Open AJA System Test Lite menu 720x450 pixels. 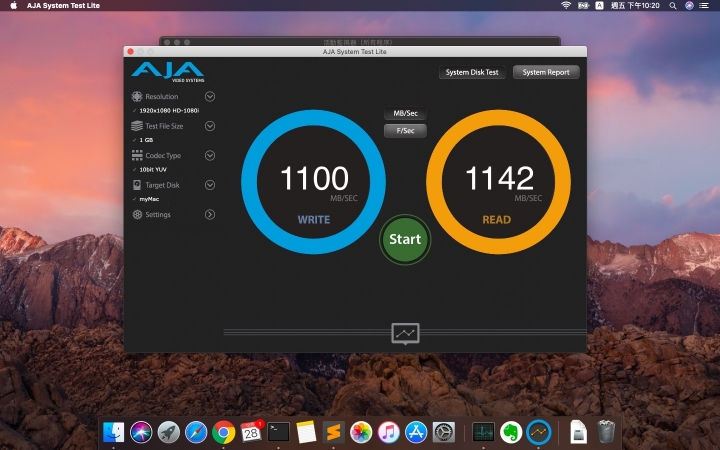coord(63,6)
